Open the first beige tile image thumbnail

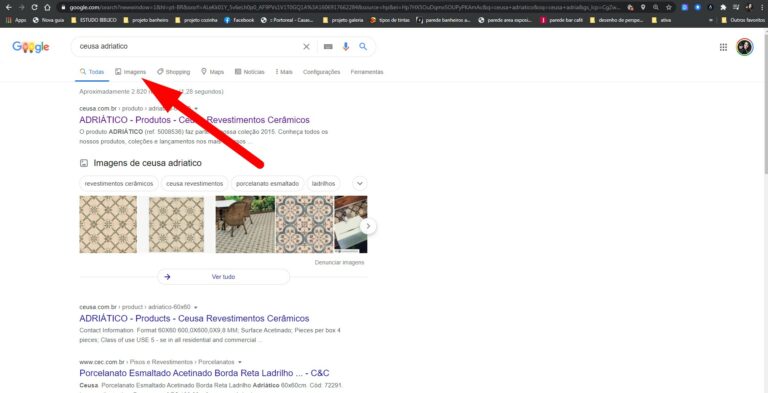click(x=108, y=224)
